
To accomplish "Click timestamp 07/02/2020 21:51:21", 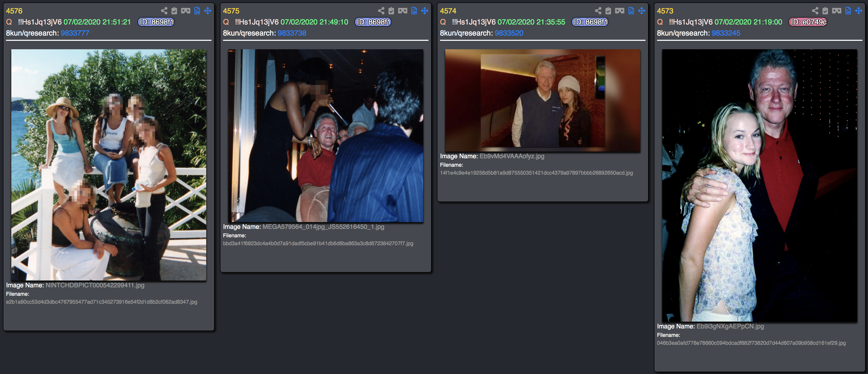I will coord(97,22).
